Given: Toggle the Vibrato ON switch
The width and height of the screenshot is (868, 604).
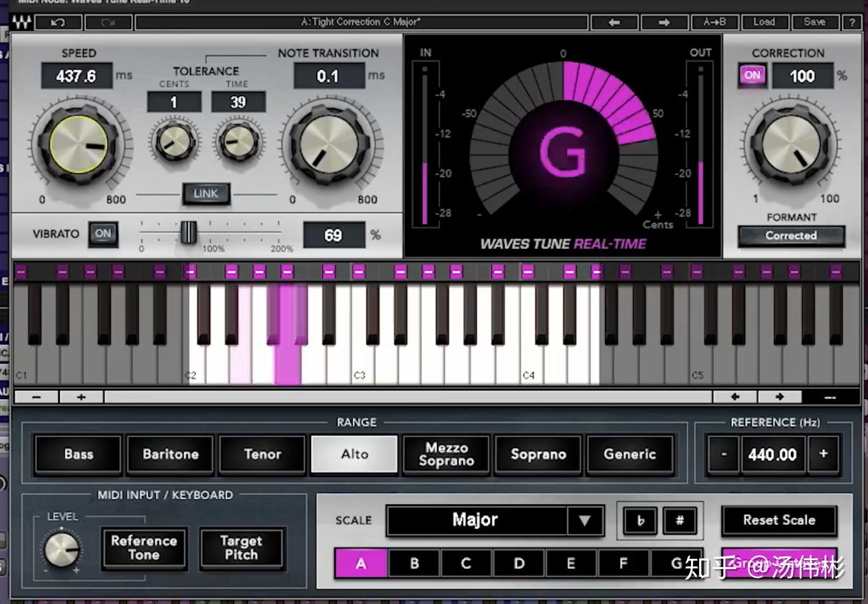Looking at the screenshot, I should pyautogui.click(x=103, y=234).
